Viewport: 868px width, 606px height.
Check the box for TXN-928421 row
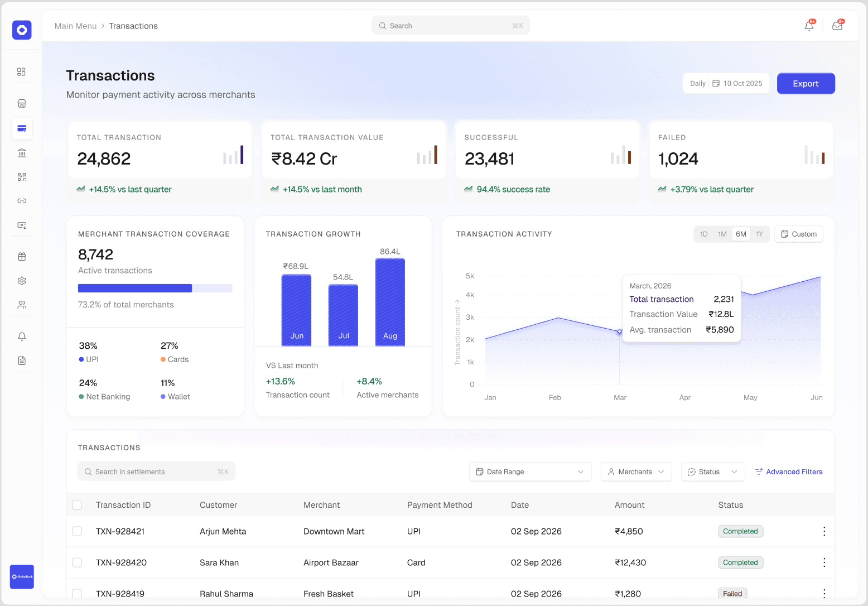tap(77, 531)
